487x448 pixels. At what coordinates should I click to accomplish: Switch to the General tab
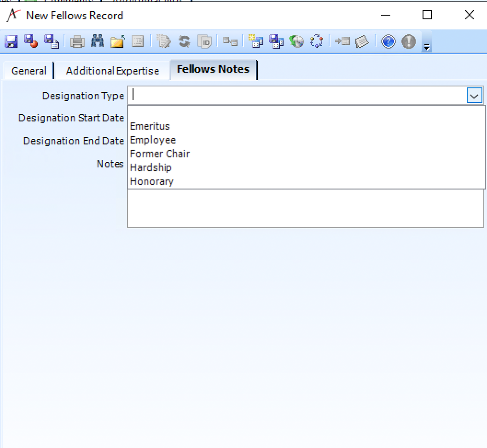pos(29,70)
